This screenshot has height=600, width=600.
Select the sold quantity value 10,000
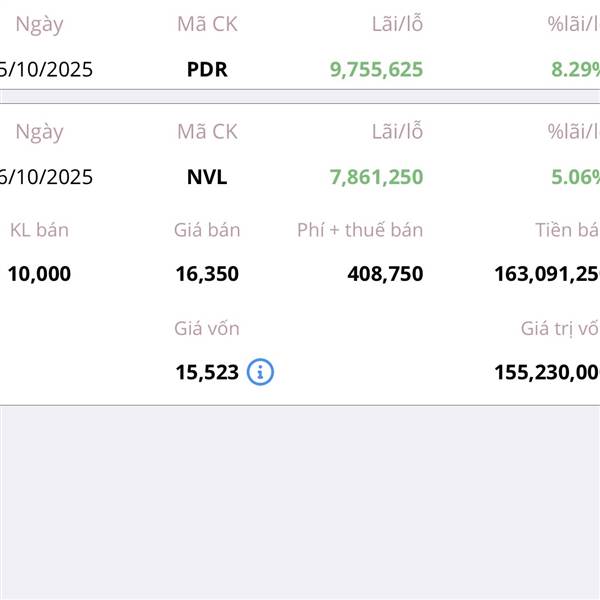tap(39, 274)
